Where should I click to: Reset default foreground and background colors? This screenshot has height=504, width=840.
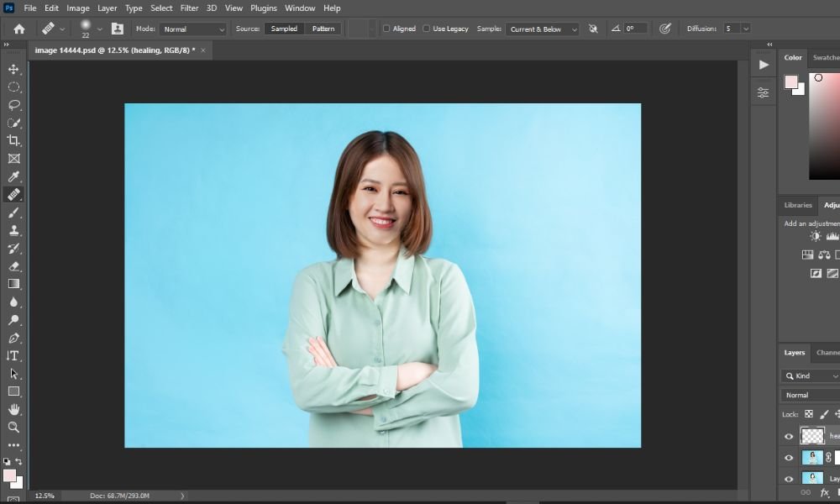7,461
